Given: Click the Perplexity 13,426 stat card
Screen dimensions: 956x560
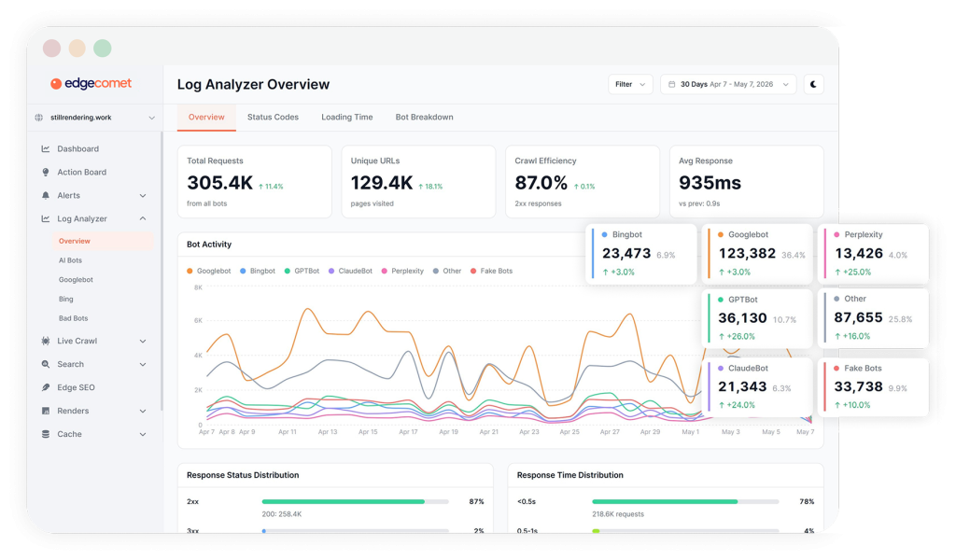Looking at the screenshot, I should 873,254.
